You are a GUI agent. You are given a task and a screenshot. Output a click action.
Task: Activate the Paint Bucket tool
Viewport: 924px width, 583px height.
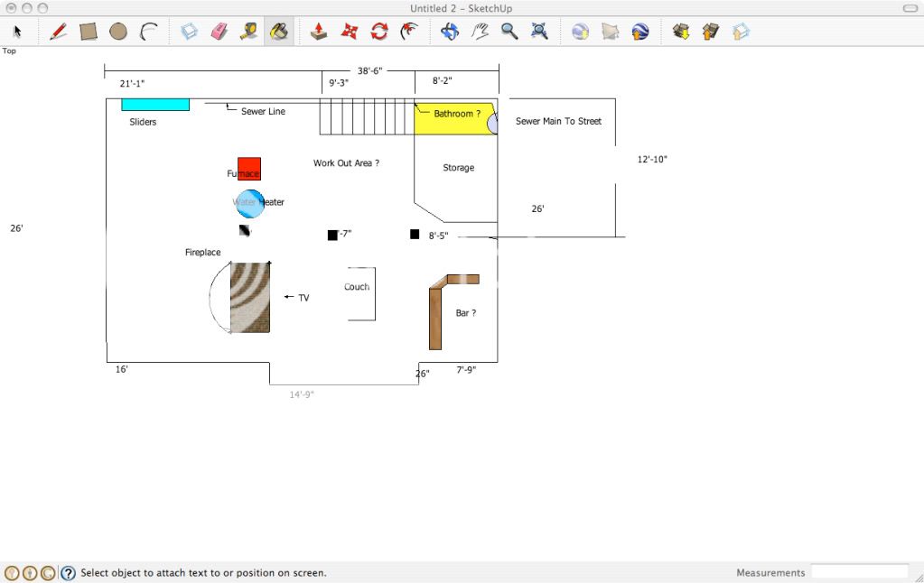279,32
